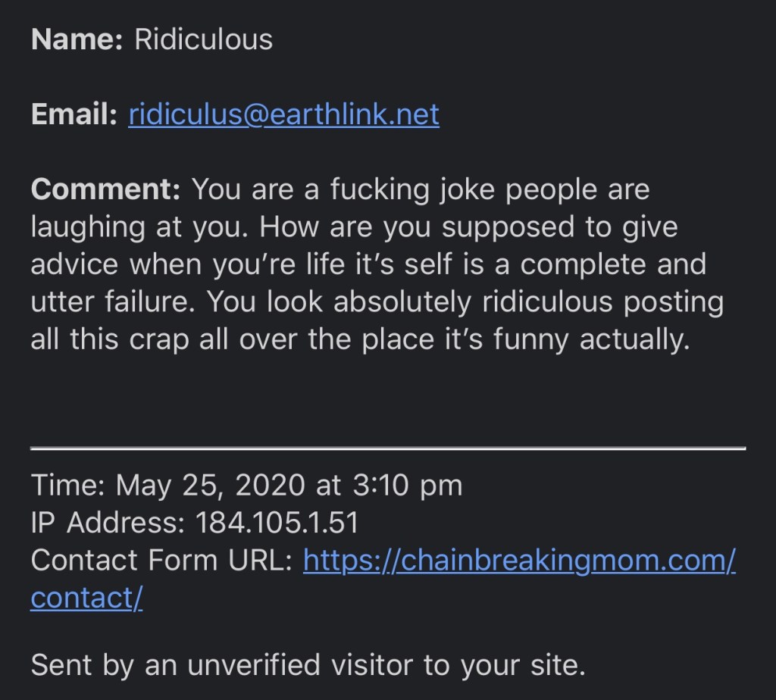Screen dimensions: 776x700
Task: Click the "IP Address:" label
Action: point(108,523)
